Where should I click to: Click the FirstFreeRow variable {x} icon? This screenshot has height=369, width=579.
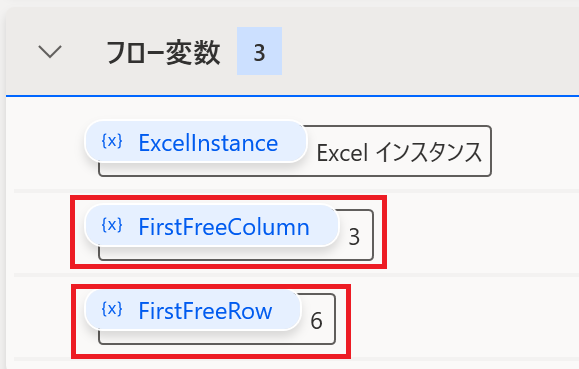[x=112, y=309]
